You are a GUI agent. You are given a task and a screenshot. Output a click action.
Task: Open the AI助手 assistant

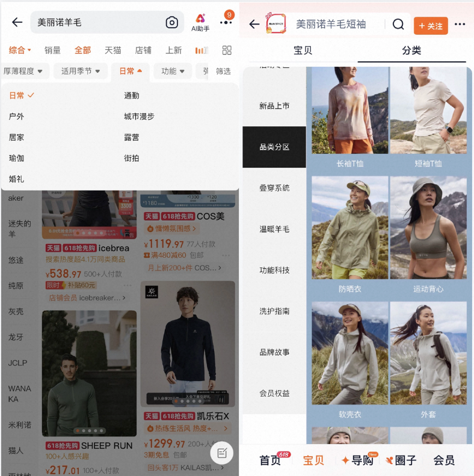click(200, 23)
